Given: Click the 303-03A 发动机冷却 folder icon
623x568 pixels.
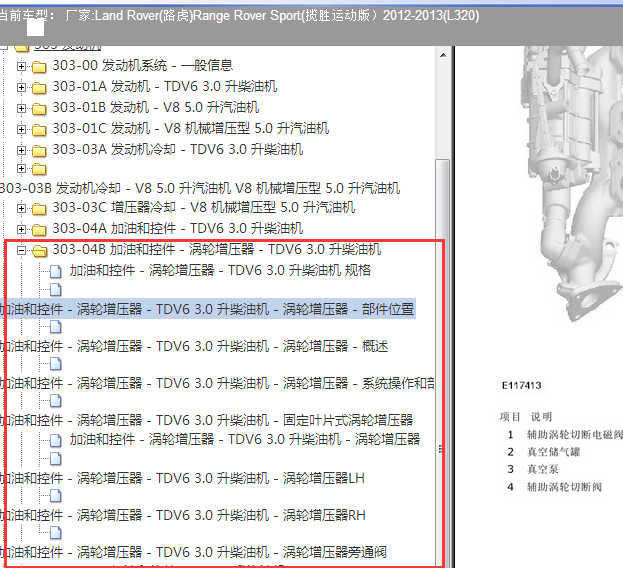Looking at the screenshot, I should coord(39,151).
